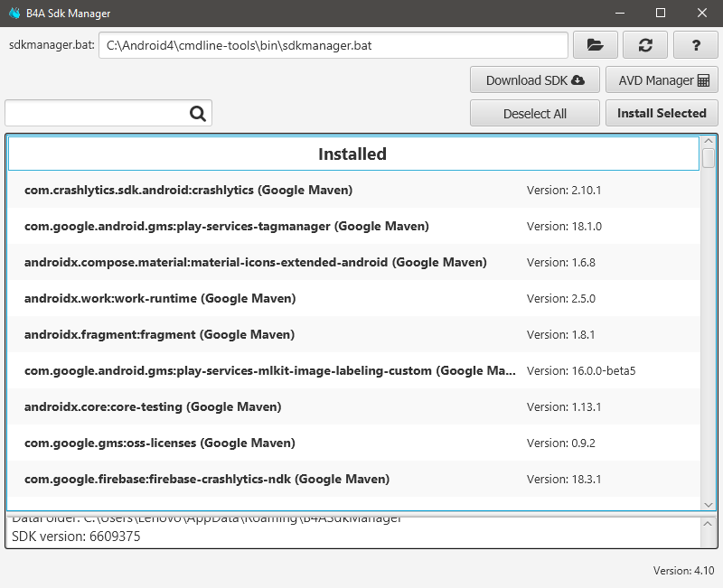The height and width of the screenshot is (588, 723).
Task: Open help via question mark button
Action: 696,45
